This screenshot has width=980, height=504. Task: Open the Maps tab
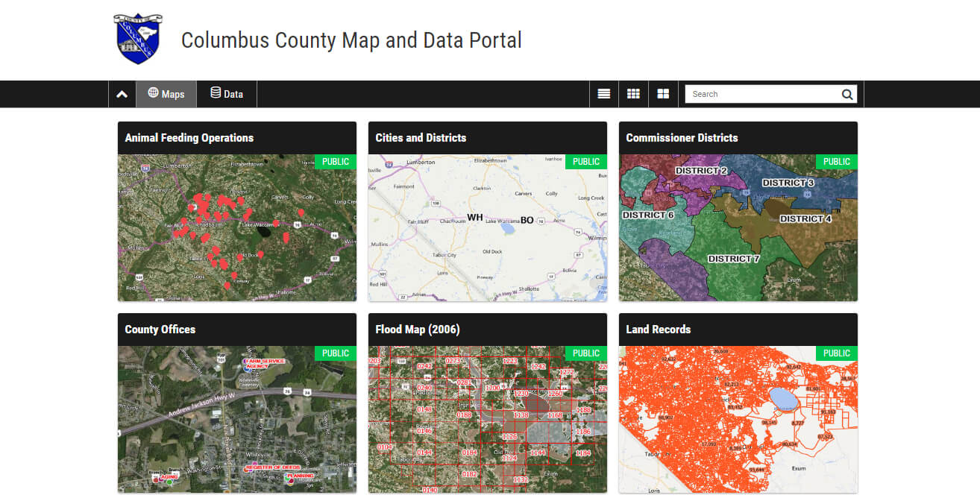pyautogui.click(x=166, y=93)
